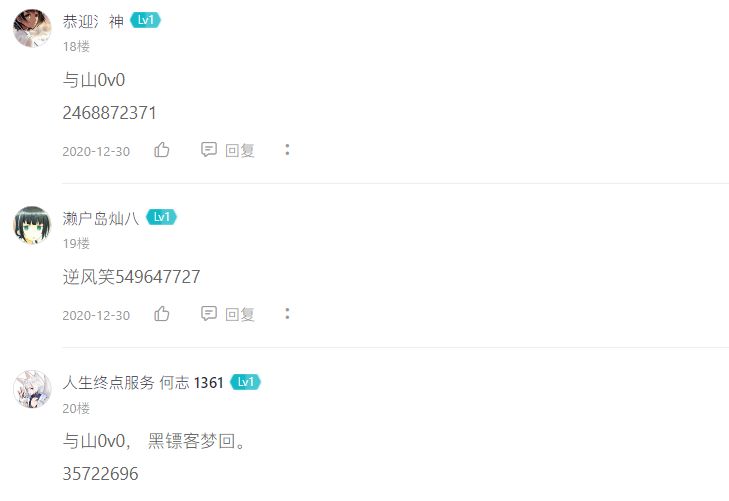
Task: Open the three-dot more menu on 18楼
Action: click(287, 150)
